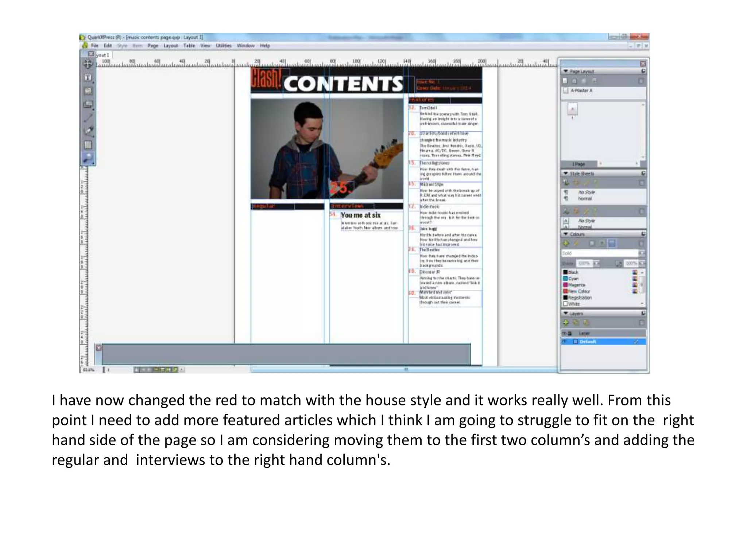The width and height of the screenshot is (747, 560).
Task: Click the page 1 thumbnail in Page Layout
Action: click(572, 109)
